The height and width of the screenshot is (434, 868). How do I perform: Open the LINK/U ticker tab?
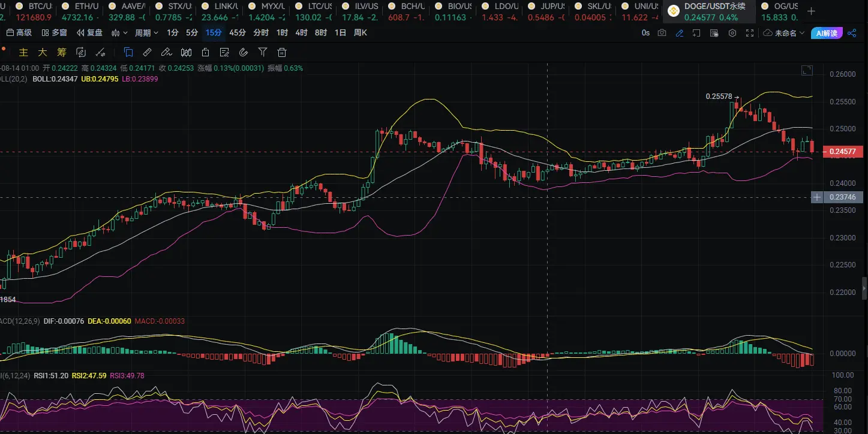click(x=220, y=11)
